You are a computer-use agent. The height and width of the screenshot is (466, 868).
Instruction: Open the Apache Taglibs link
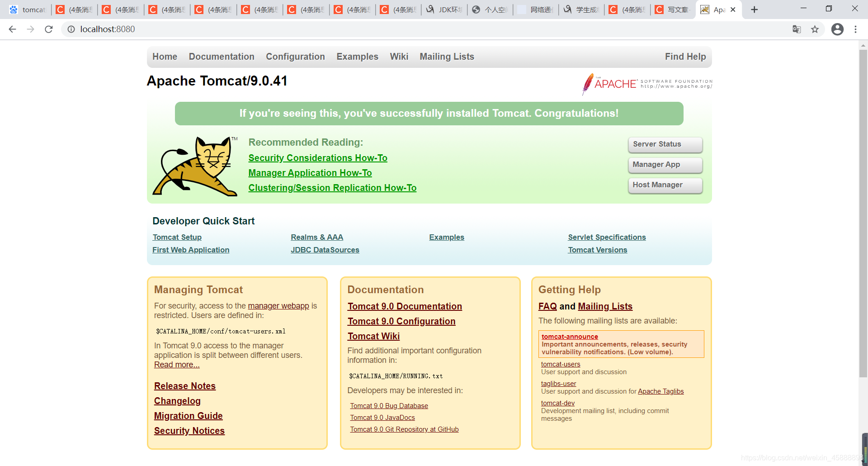click(x=660, y=391)
